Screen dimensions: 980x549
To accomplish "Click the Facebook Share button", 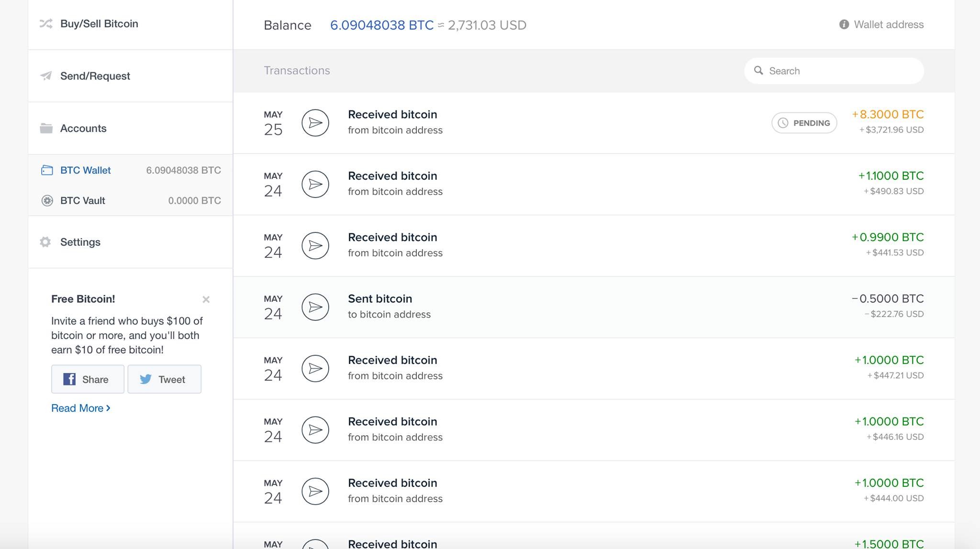I will [x=88, y=379].
